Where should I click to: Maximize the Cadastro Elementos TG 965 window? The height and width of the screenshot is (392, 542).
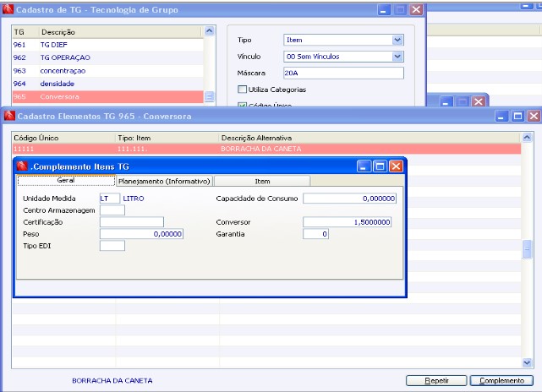517,116
